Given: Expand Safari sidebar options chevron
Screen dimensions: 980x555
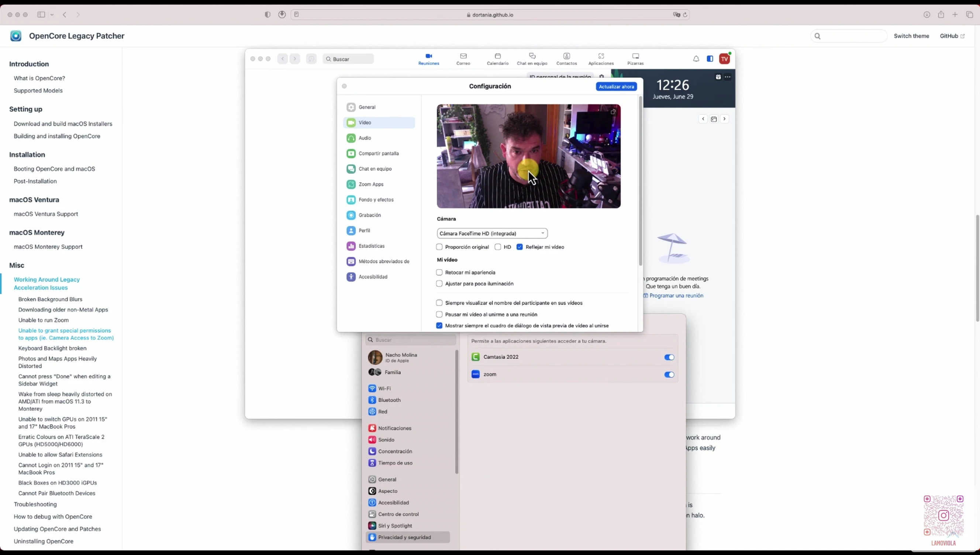Looking at the screenshot, I should 52,15.
